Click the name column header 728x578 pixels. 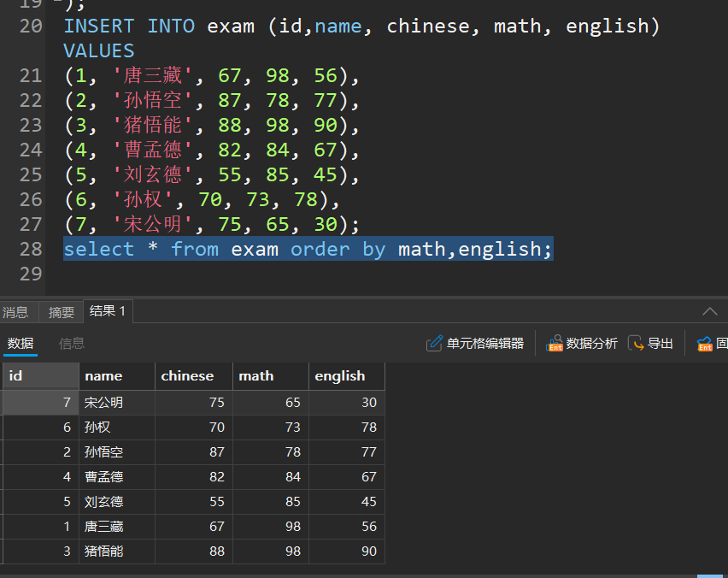click(x=117, y=376)
